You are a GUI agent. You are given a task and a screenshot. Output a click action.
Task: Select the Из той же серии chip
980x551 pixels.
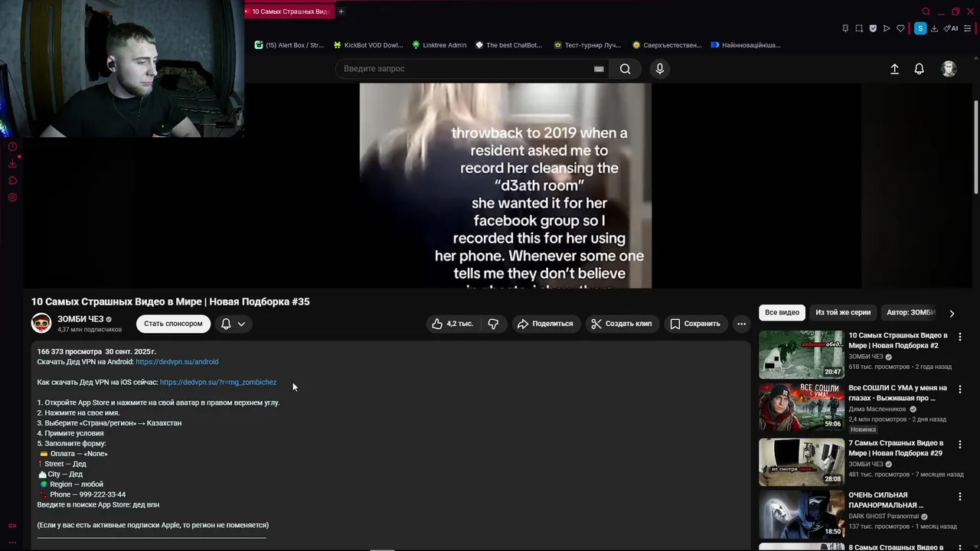click(843, 312)
